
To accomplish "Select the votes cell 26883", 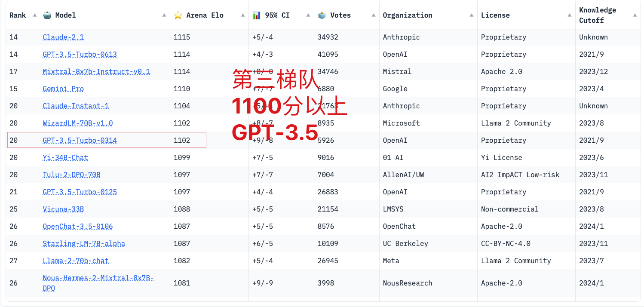I will tap(328, 192).
